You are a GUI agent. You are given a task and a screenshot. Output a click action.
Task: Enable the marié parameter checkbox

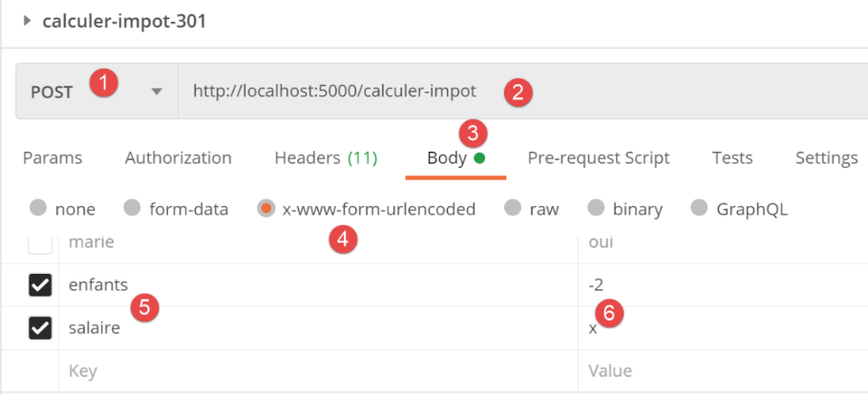tap(39, 243)
